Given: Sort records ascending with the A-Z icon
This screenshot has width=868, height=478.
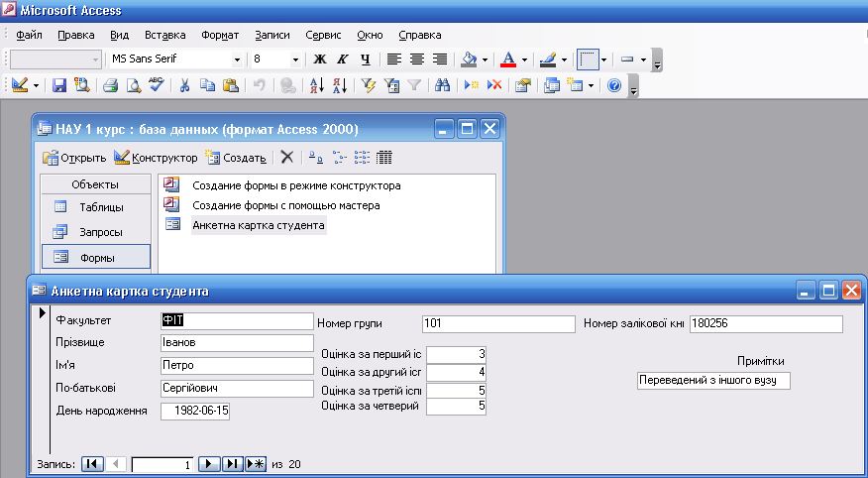Looking at the screenshot, I should 317,85.
